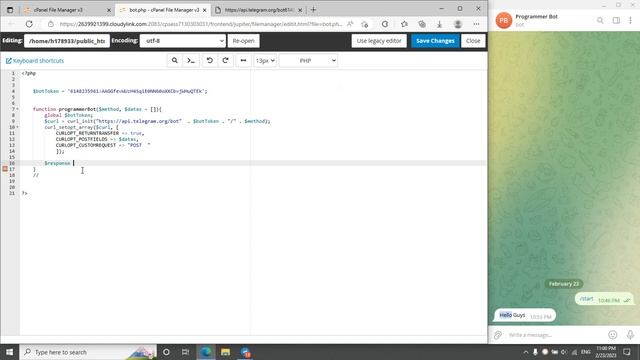
Task: Reload the browser page
Action: (x=29, y=24)
